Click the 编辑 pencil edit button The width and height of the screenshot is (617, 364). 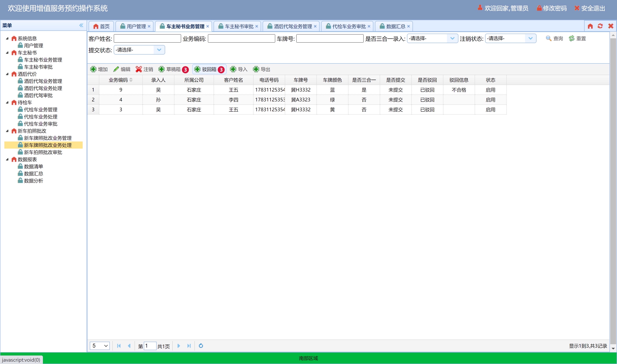[122, 69]
